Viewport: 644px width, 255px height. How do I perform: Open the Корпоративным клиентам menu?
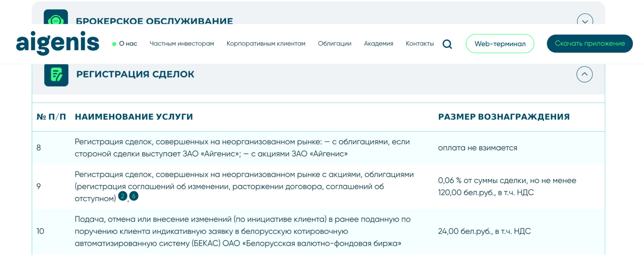[x=266, y=44]
